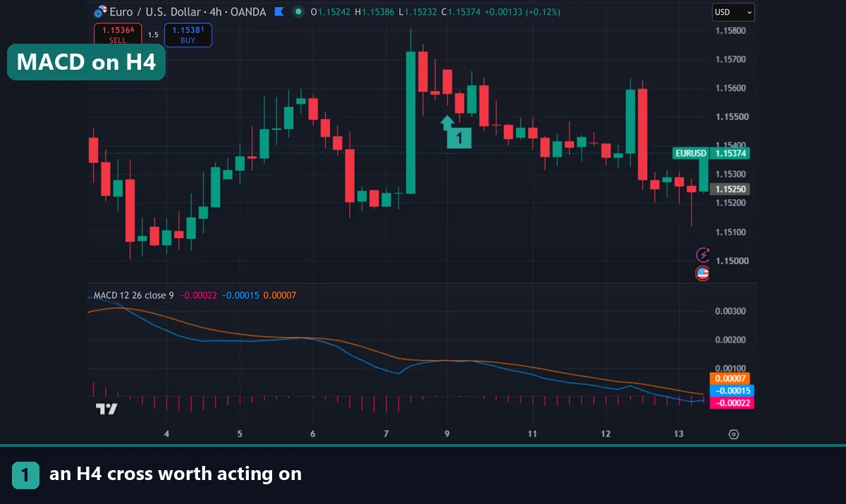Click the 0.00300 MACD scale label
The height and width of the screenshot is (504, 846).
tap(730, 311)
